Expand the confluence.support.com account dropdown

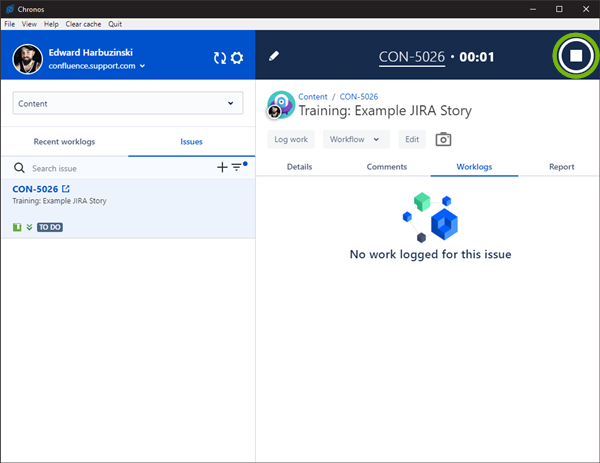tap(96, 66)
